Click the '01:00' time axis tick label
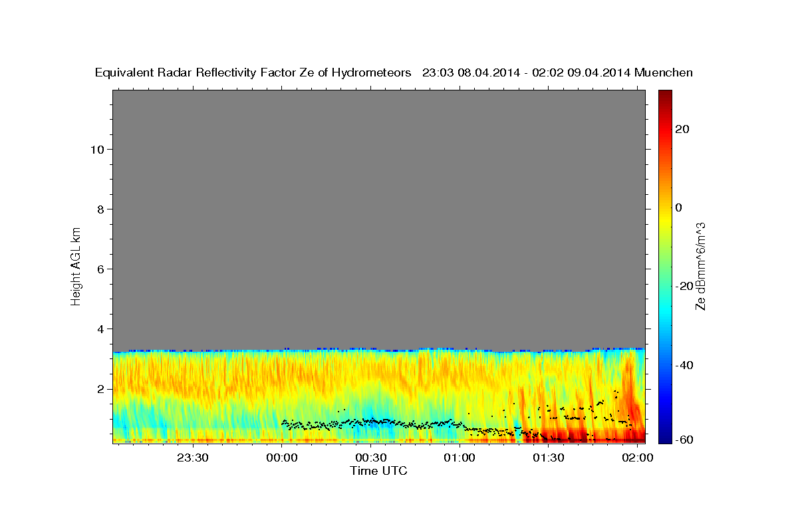 (460, 458)
